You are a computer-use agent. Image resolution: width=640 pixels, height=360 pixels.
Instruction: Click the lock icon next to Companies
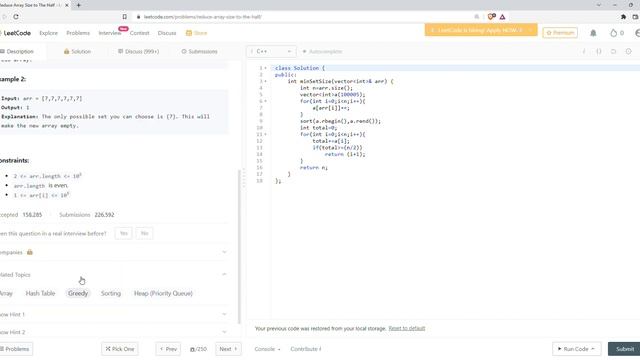coord(30,252)
